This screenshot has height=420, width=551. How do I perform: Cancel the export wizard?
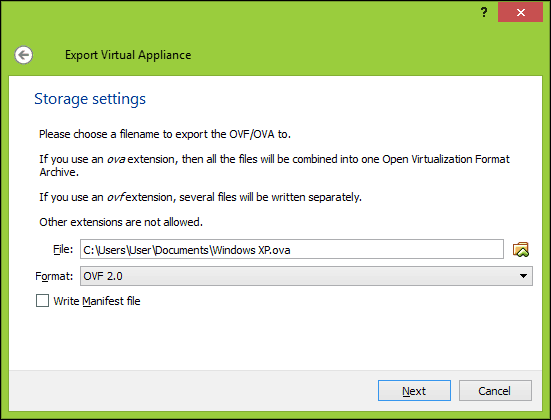coord(495,390)
